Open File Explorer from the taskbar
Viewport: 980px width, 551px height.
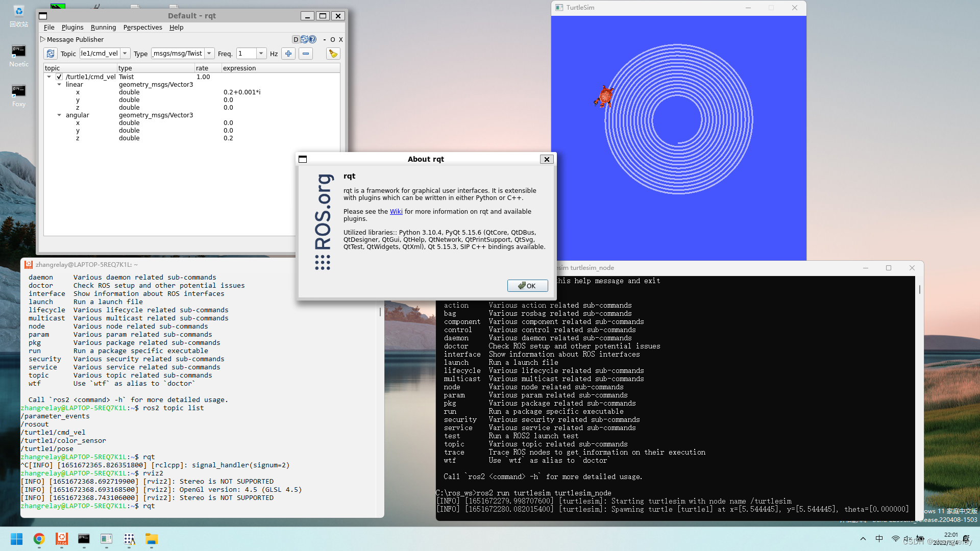click(x=151, y=539)
